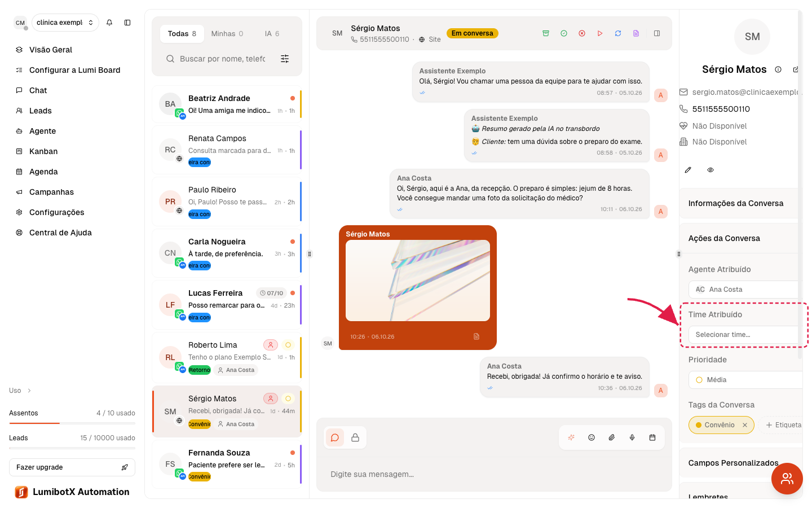Open the purple document icon in the chat header
The image size is (812, 508).
tap(636, 33)
